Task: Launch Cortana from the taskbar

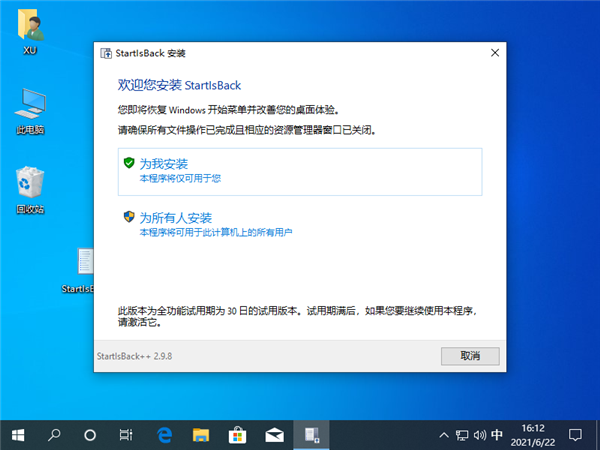Action: point(90,435)
